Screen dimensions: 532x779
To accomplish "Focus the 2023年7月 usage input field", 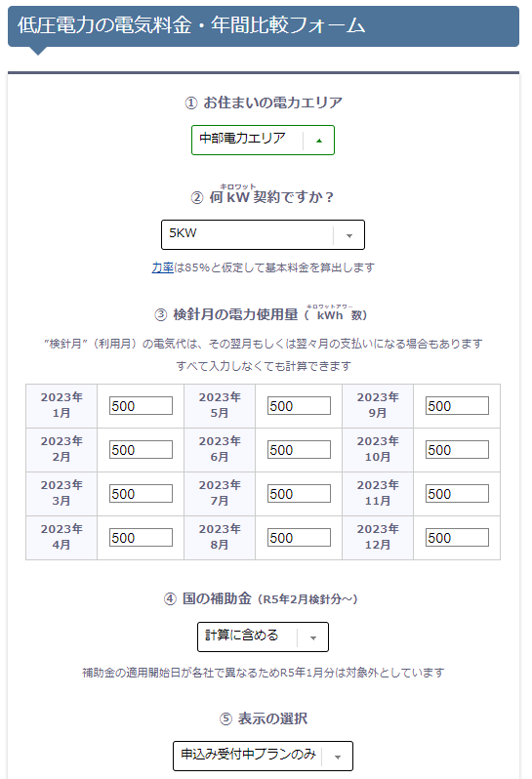I will point(299,494).
